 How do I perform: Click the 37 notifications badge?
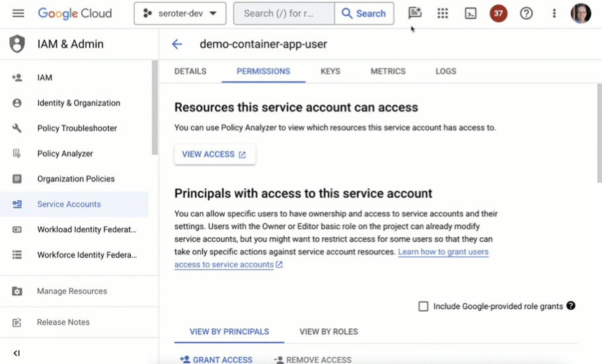tap(498, 13)
